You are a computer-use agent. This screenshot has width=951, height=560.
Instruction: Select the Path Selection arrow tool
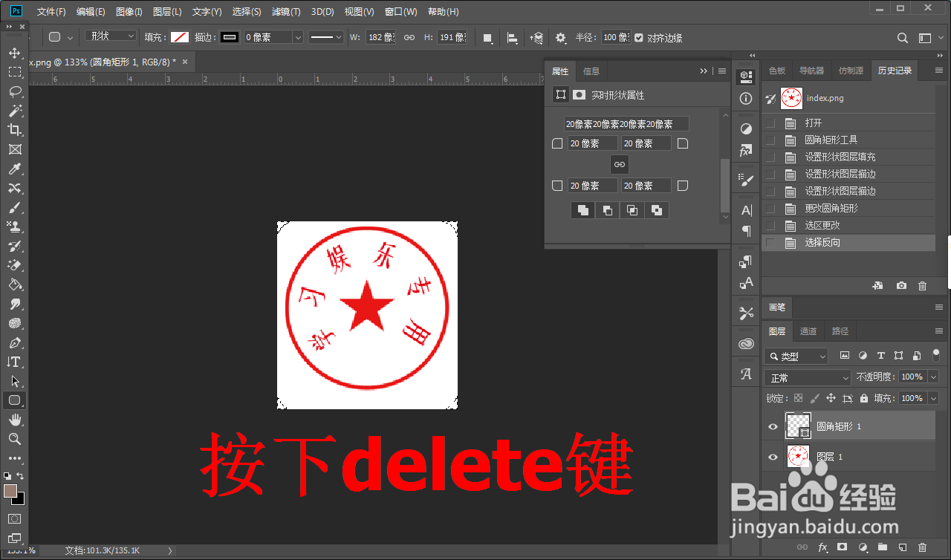point(14,381)
